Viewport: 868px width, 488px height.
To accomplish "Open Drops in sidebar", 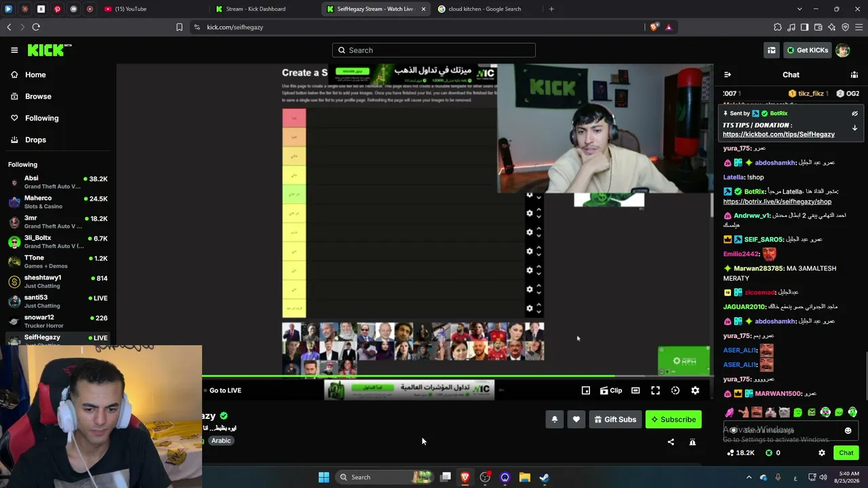I will (28, 140).
